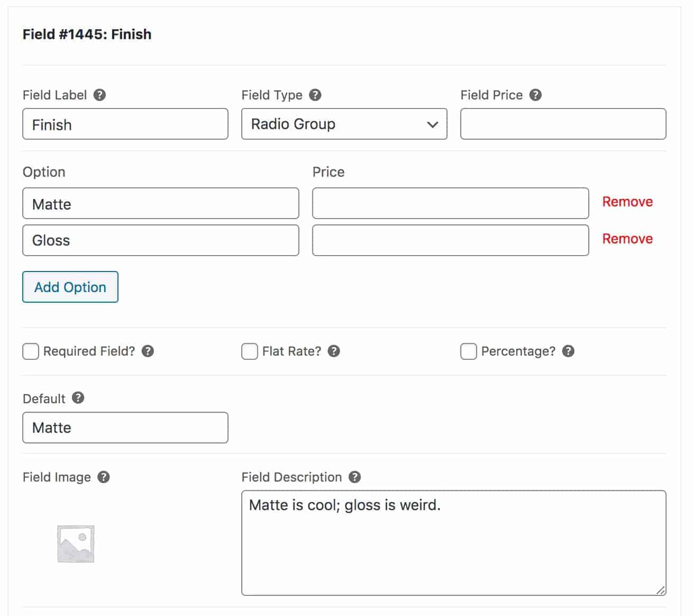
Task: Click the Field Image placeholder thumbnail
Action: point(76,543)
